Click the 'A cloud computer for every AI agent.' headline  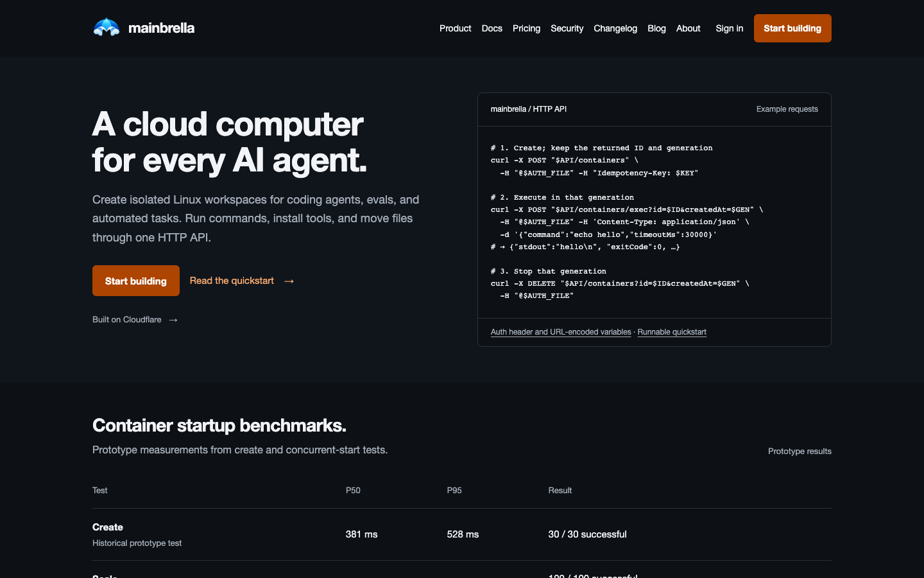tap(230, 142)
